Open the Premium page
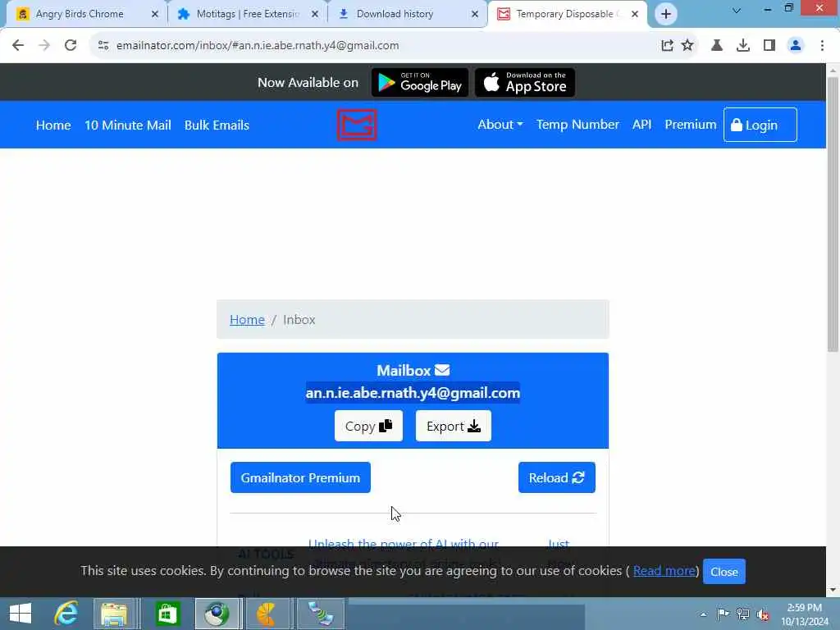Screen dimensions: 840x630 click(x=691, y=125)
